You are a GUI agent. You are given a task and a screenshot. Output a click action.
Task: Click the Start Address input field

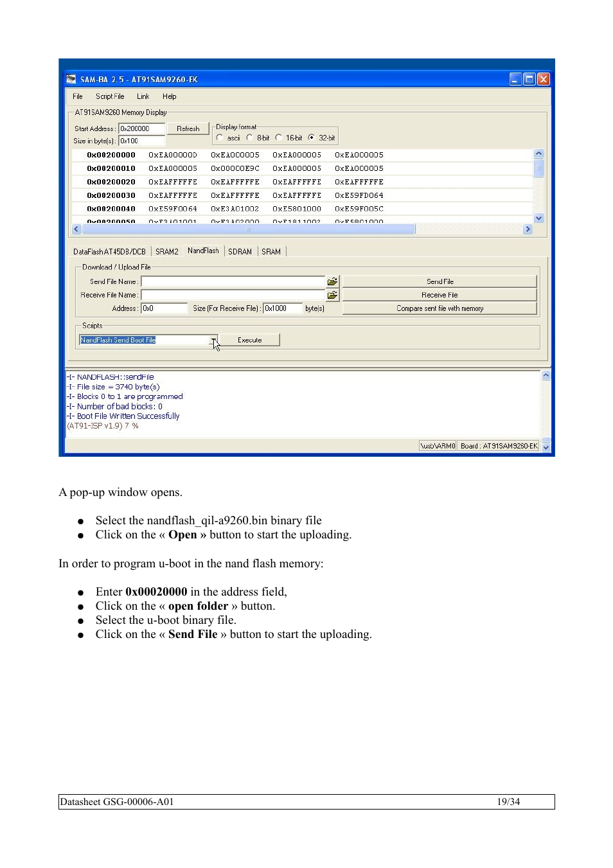click(142, 128)
